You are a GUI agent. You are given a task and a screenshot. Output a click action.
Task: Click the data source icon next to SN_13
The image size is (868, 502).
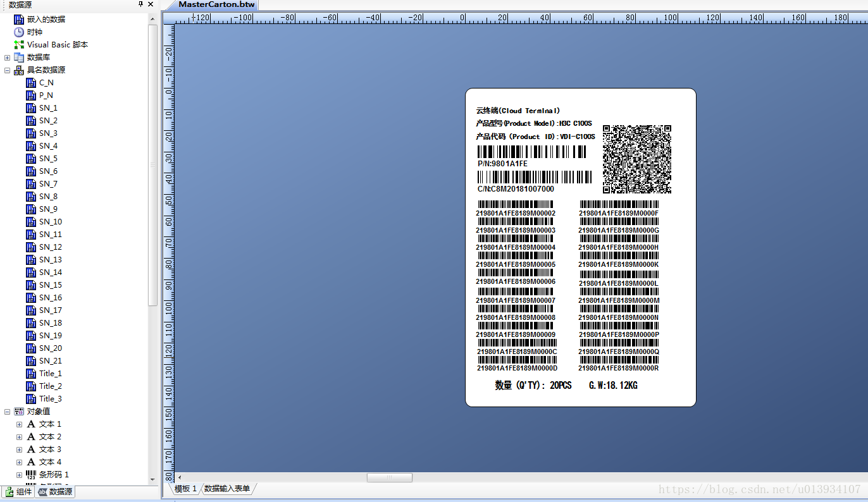pos(31,260)
